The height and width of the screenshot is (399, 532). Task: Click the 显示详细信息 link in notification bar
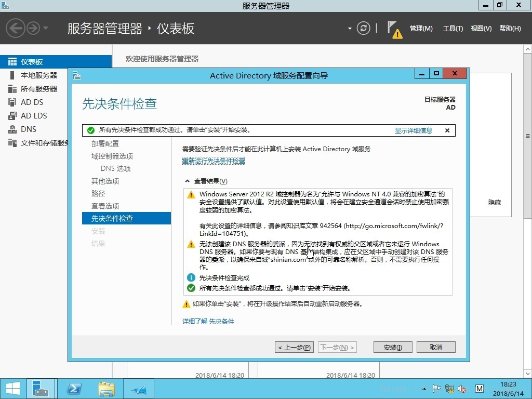click(413, 130)
